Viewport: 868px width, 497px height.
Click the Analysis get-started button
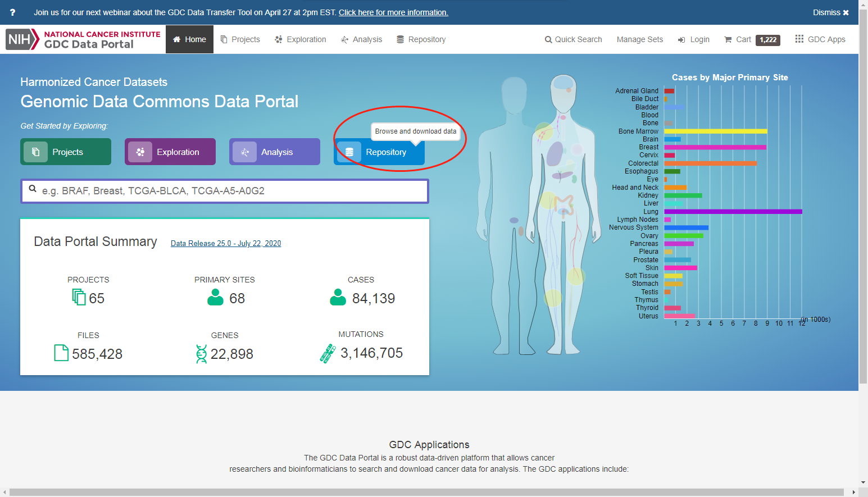coord(275,152)
